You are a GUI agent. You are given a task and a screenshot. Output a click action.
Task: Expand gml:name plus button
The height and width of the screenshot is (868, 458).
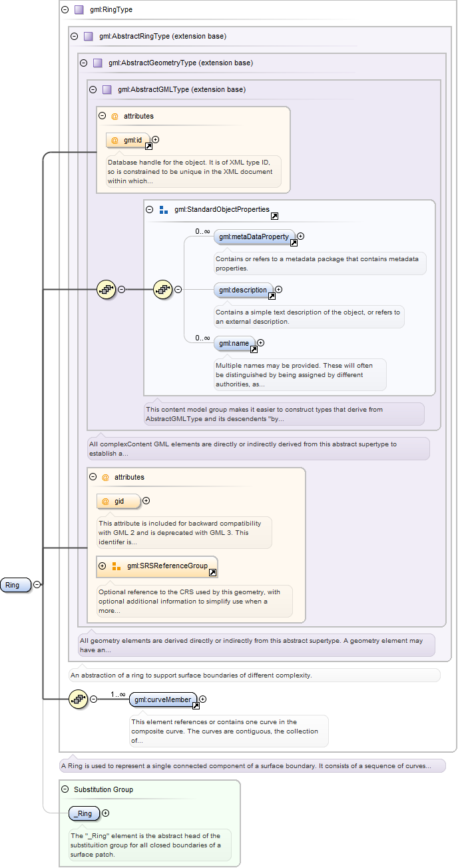pos(260,342)
